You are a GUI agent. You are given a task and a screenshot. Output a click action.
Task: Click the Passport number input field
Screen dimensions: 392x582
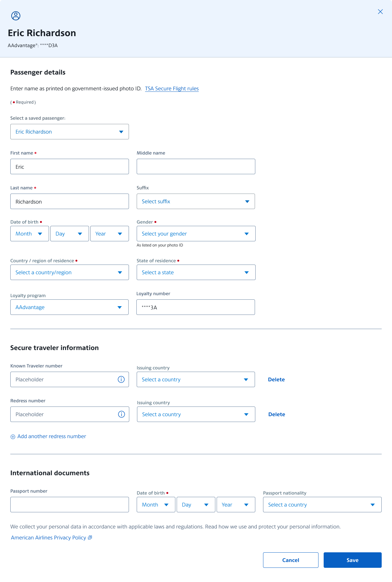[69, 505]
